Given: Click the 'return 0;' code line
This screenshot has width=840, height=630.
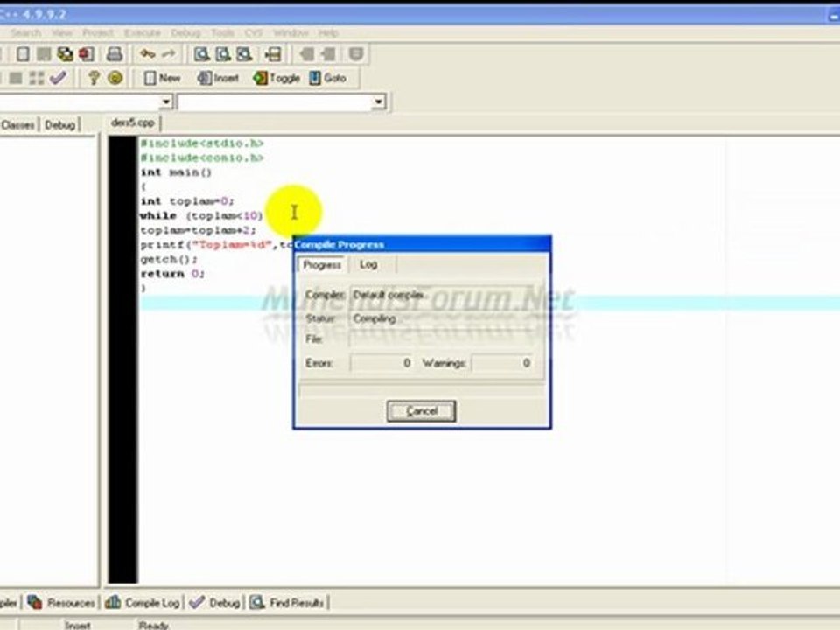Looking at the screenshot, I should point(172,274).
